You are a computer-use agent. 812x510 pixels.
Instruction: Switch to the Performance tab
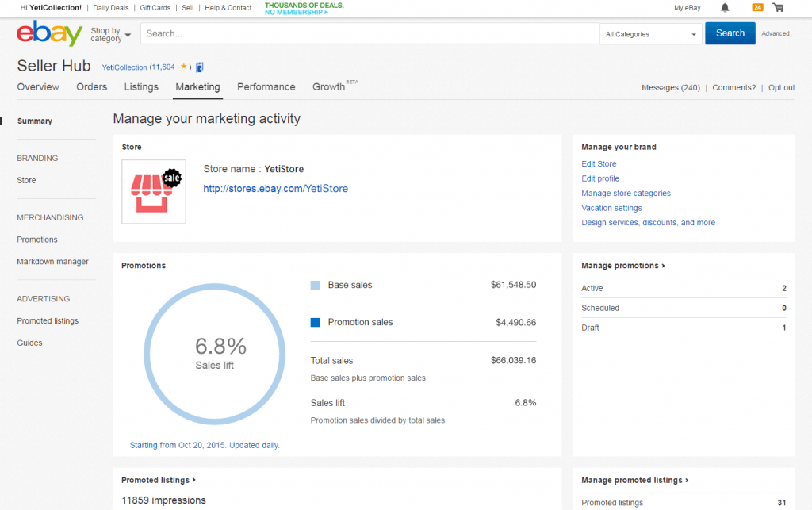pyautogui.click(x=266, y=87)
